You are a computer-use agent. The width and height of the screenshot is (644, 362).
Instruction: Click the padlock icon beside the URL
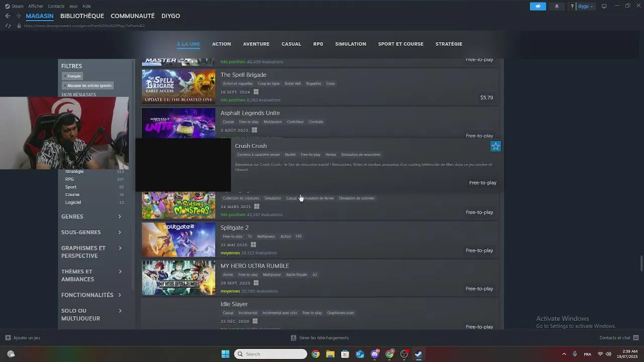pyautogui.click(x=19, y=26)
